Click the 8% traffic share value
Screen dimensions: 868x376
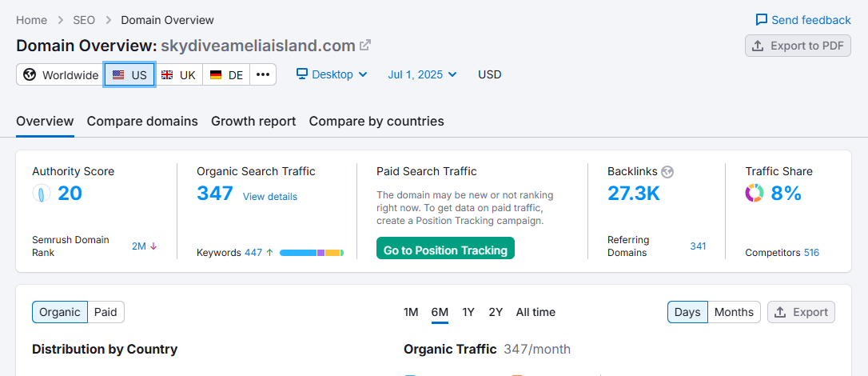786,194
